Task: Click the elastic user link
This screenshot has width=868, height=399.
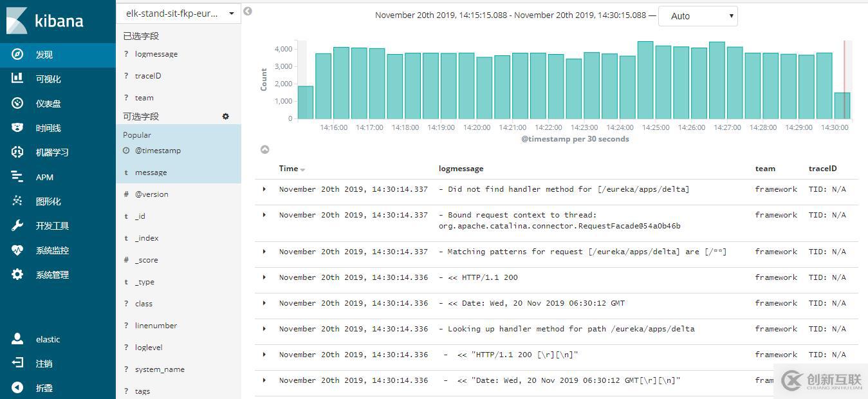Action: point(48,339)
